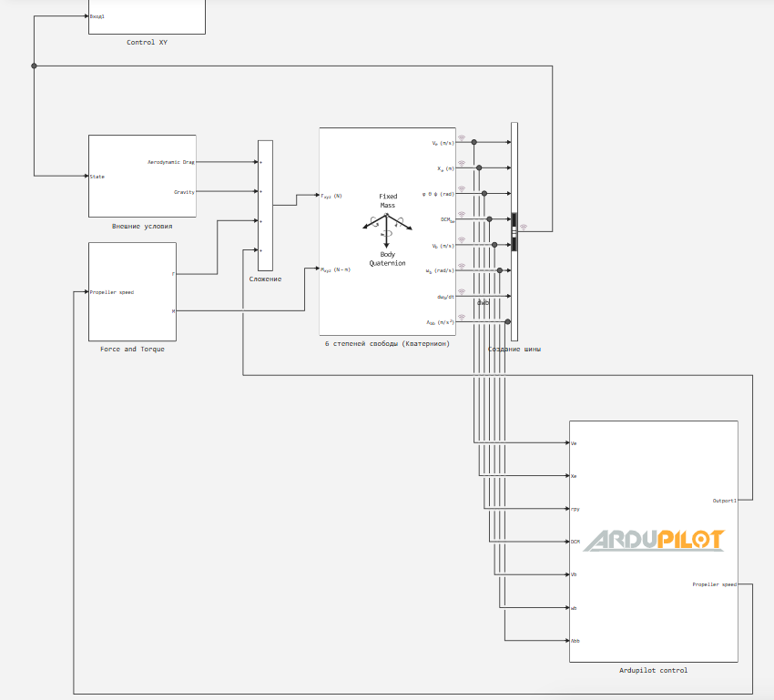Click the logging badge beside Vb (m/s) output
Screen dimensions: 774x700
(x=462, y=240)
